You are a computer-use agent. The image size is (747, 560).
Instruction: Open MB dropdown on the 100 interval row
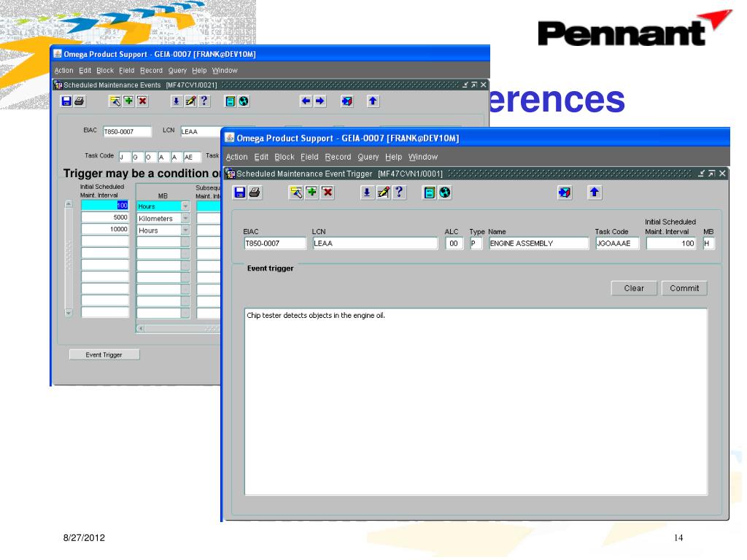coord(185,206)
